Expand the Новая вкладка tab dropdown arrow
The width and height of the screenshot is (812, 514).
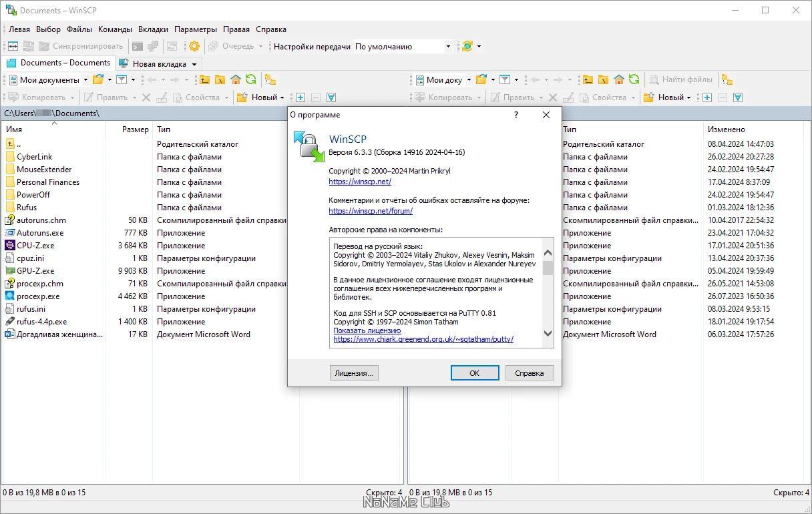click(x=194, y=64)
